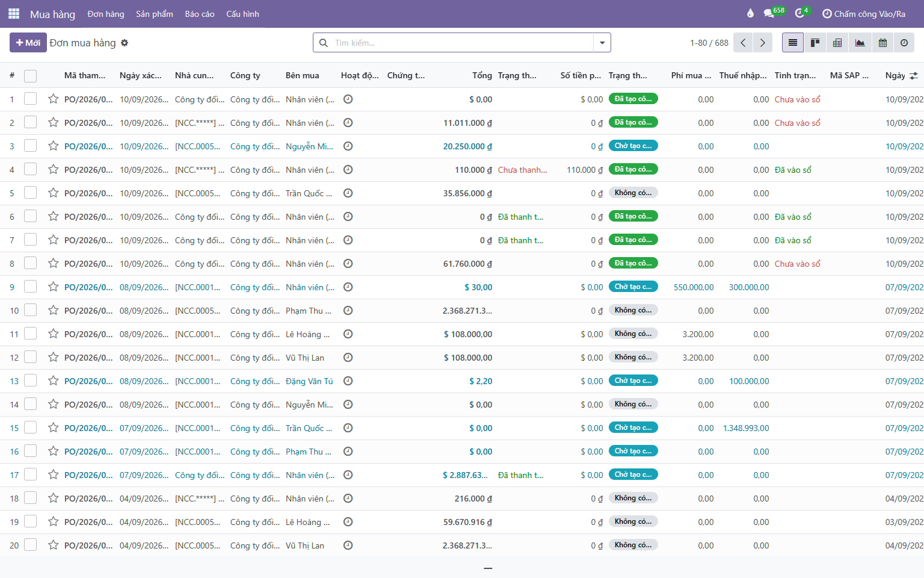
Task: Go to next page of records
Action: [763, 43]
